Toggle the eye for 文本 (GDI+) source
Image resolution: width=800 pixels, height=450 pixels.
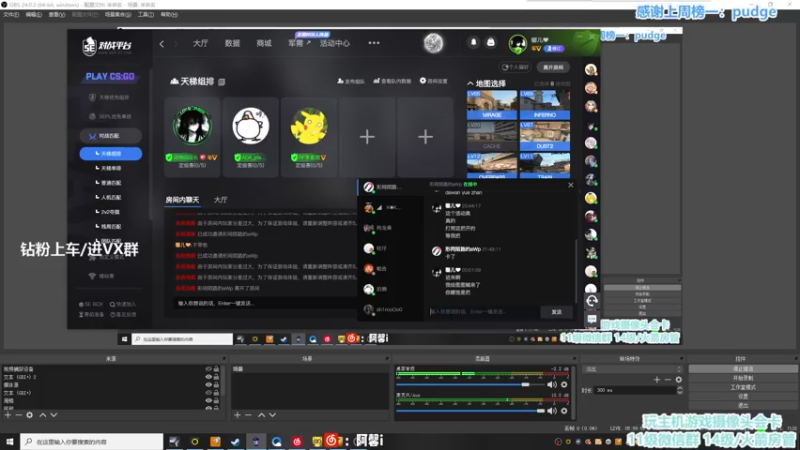pyautogui.click(x=208, y=393)
